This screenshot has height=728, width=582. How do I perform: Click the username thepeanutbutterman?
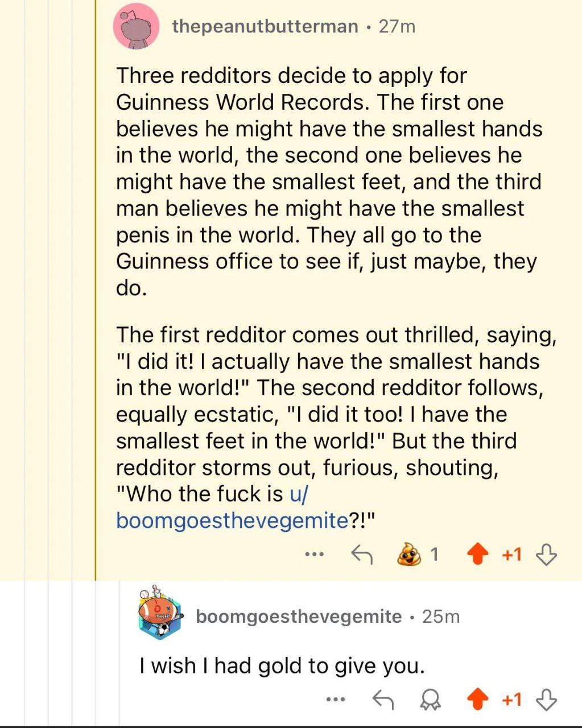[x=265, y=26]
